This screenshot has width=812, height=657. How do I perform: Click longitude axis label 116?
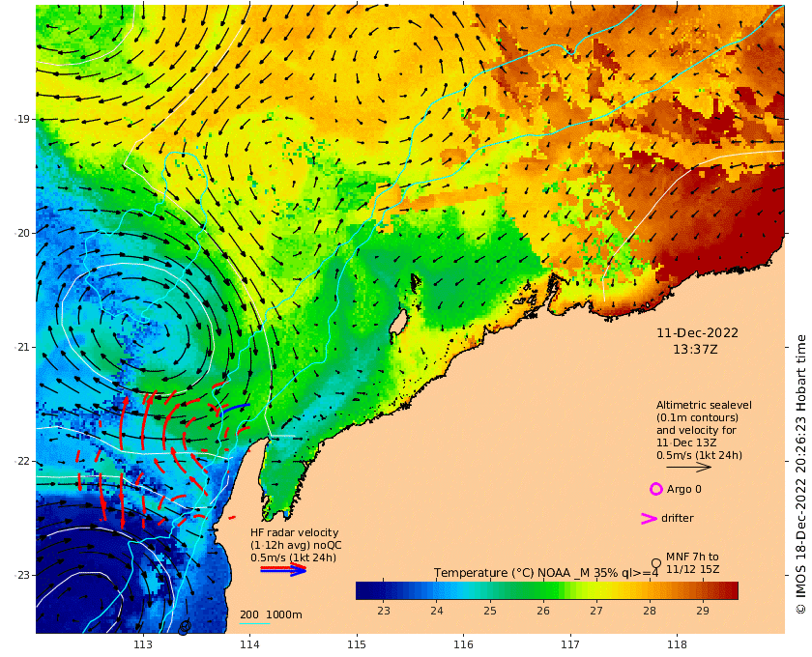tap(463, 644)
